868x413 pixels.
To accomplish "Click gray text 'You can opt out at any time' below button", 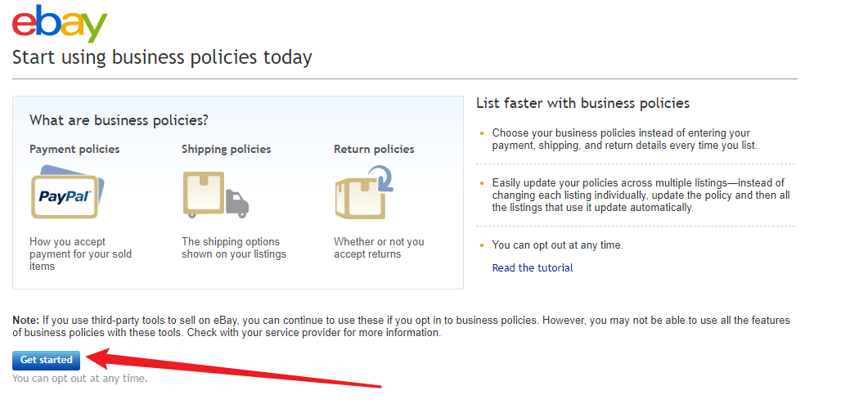I will coord(80,379).
